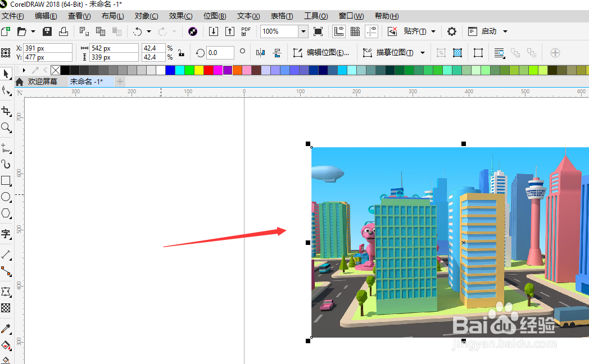589x364 pixels.
Task: Open the 效果 menu
Action: point(180,16)
